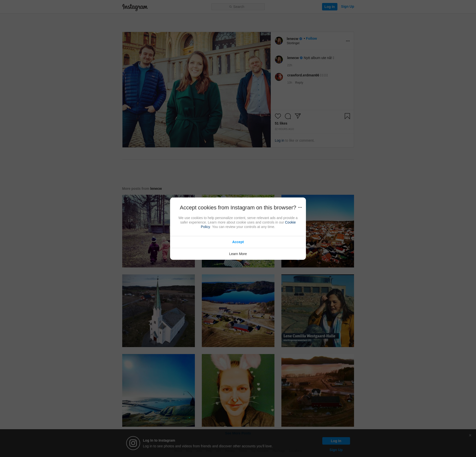This screenshot has height=457, width=476.
Task: Click the Follow link next to lenecw
Action: (x=311, y=38)
